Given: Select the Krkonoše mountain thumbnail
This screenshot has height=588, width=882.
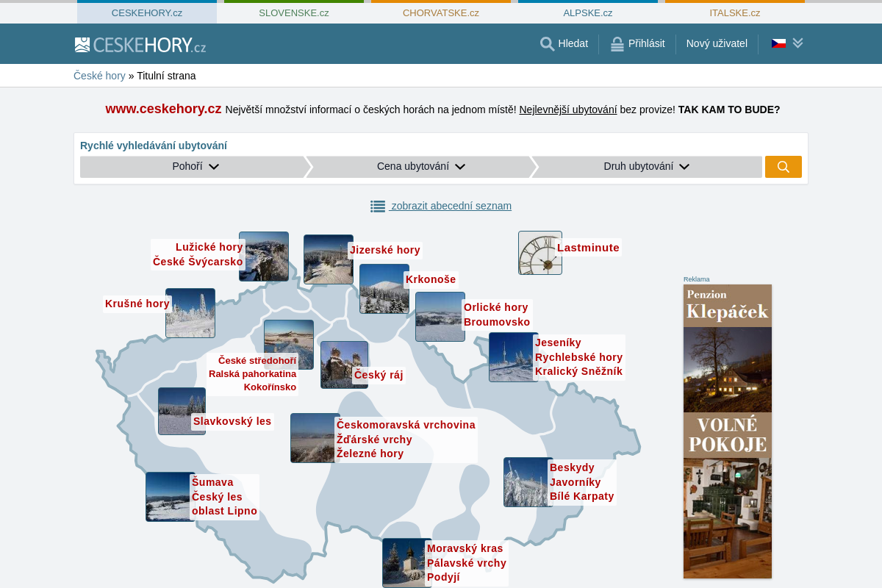Looking at the screenshot, I should pos(384,289).
